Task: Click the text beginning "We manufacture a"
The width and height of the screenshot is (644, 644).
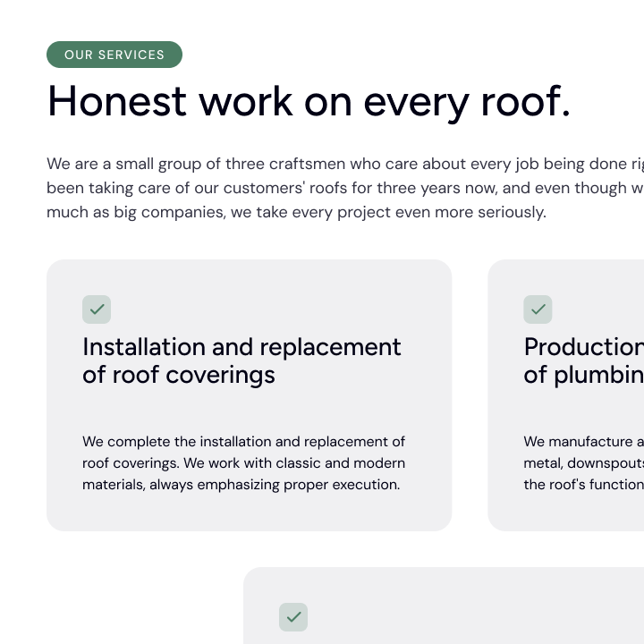Action: click(583, 442)
